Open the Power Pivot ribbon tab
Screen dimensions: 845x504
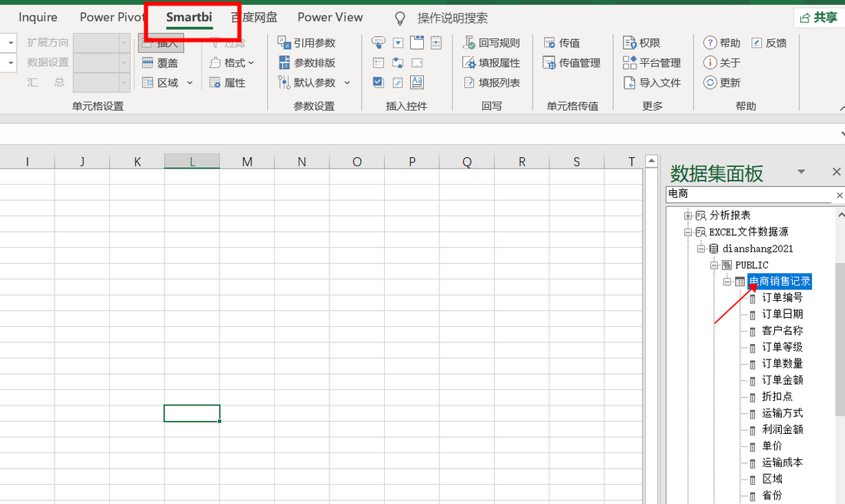pyautogui.click(x=112, y=17)
